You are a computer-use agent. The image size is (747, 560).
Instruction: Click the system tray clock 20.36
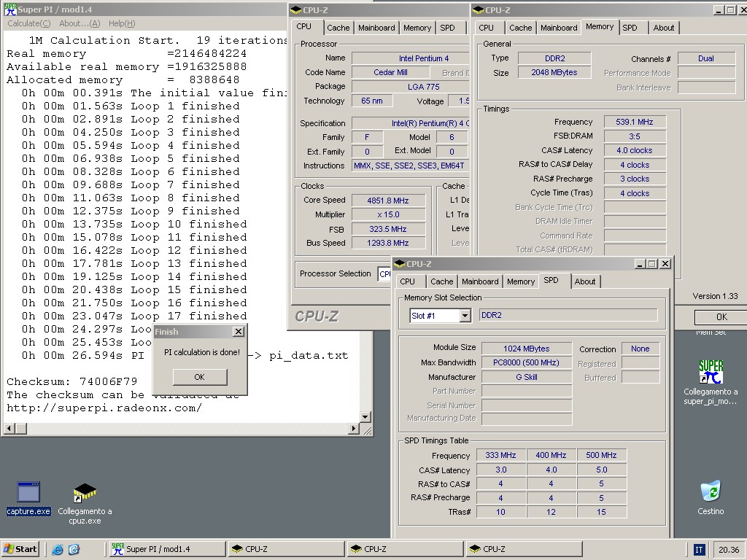[x=729, y=550]
